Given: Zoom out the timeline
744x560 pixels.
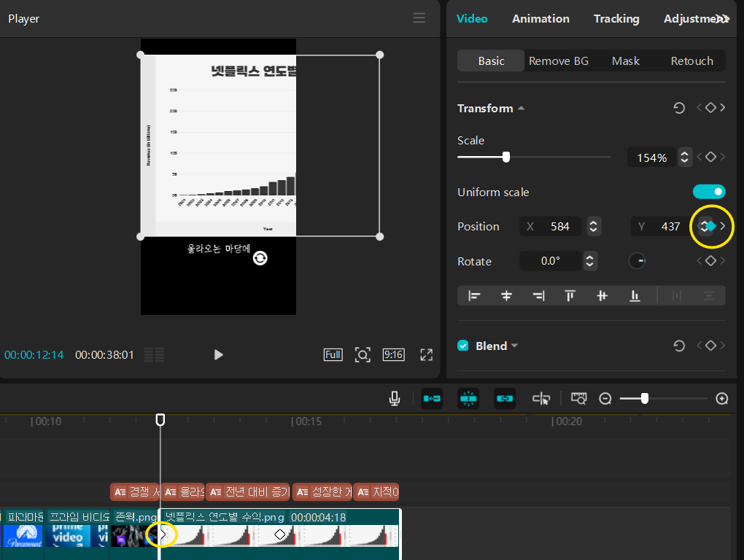Looking at the screenshot, I should pos(605,399).
